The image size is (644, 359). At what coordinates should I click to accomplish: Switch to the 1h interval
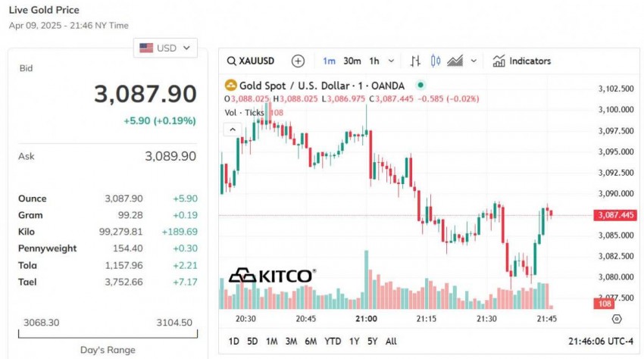(374, 61)
